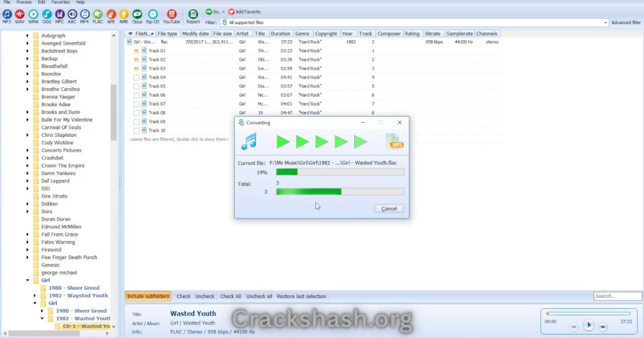Expand the Autograph folder
This screenshot has width=644, height=338.
(x=28, y=36)
